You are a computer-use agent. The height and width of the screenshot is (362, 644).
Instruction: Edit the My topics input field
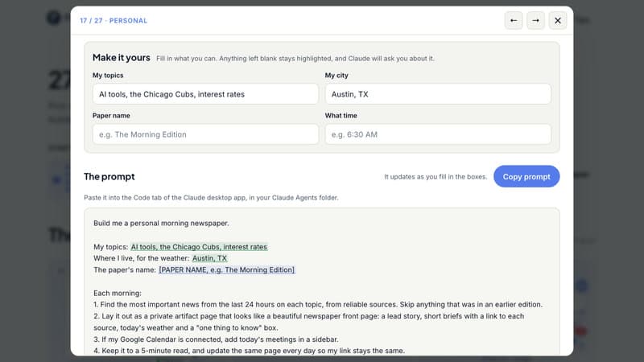pyautogui.click(x=205, y=94)
